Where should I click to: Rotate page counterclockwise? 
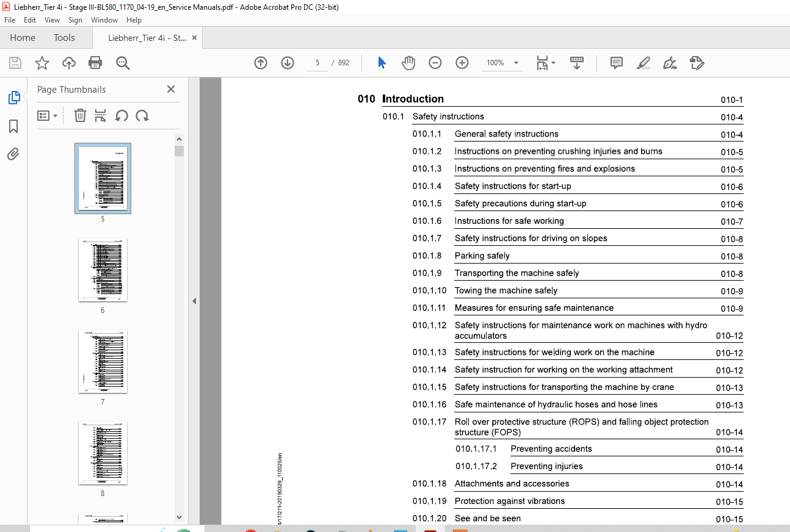tap(121, 115)
